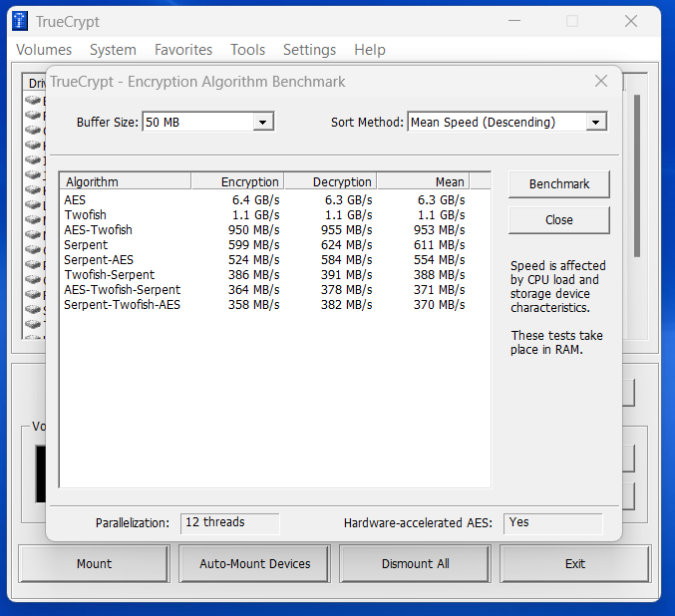Sort by the Algorithm column header
The image size is (675, 616).
(x=126, y=181)
